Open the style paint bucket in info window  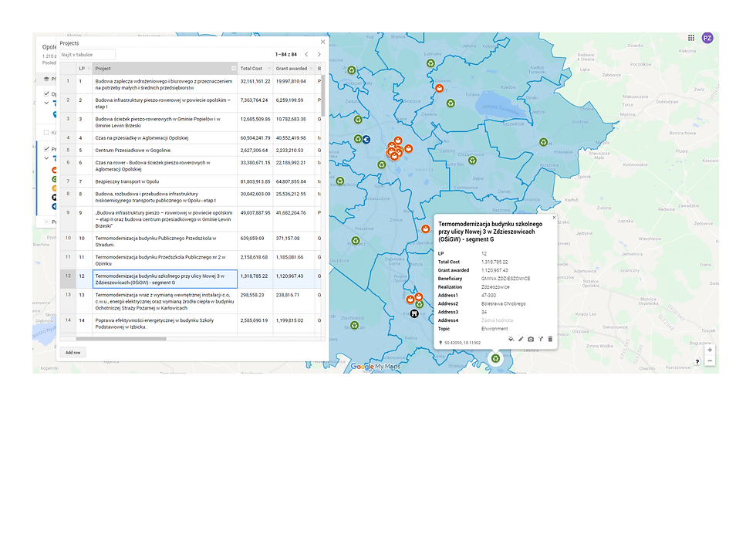[511, 339]
